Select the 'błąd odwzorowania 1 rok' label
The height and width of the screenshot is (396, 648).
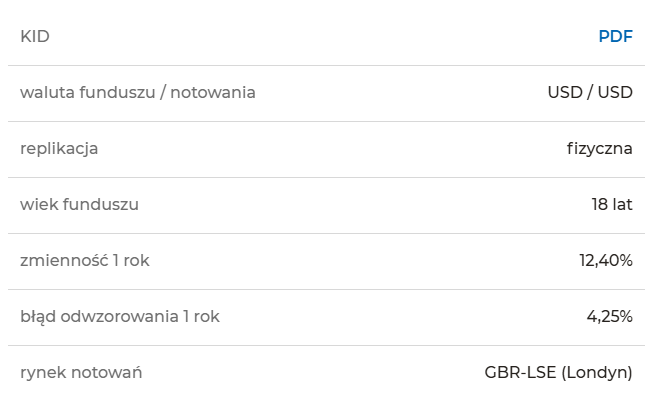[x=120, y=317]
